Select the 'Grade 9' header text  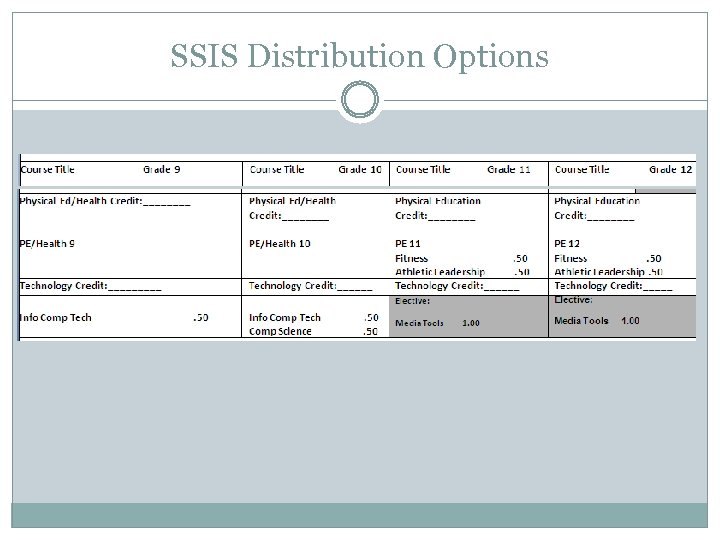pos(162,169)
